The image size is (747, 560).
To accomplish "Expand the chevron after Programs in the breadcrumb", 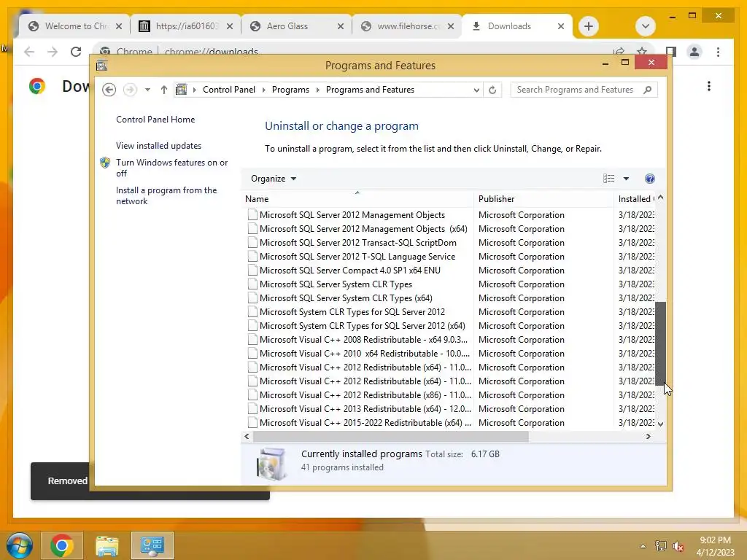I will [318, 90].
